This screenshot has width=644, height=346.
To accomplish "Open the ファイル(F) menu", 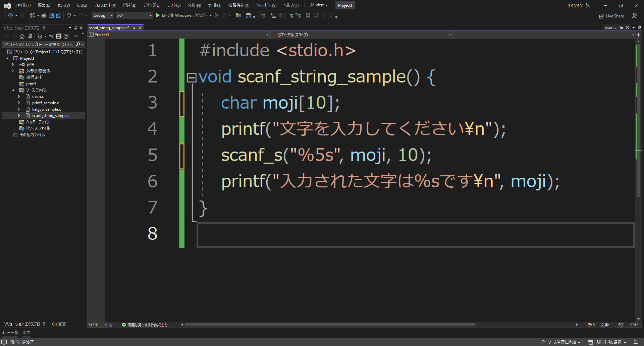I will 22,5.
